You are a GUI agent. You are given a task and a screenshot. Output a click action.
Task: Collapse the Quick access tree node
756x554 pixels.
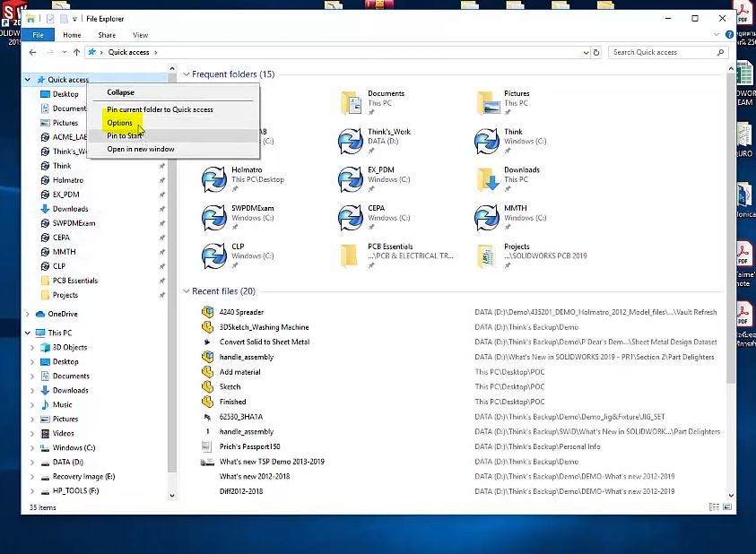[28, 80]
